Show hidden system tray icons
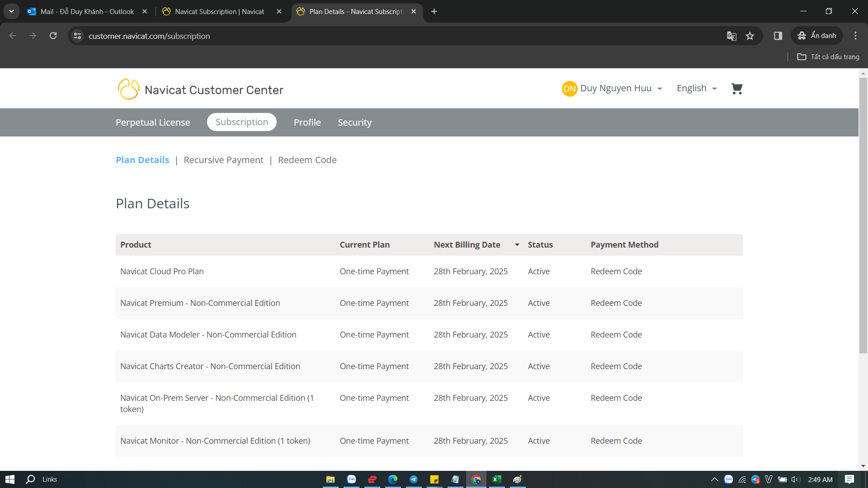The height and width of the screenshot is (488, 868). [x=714, y=479]
